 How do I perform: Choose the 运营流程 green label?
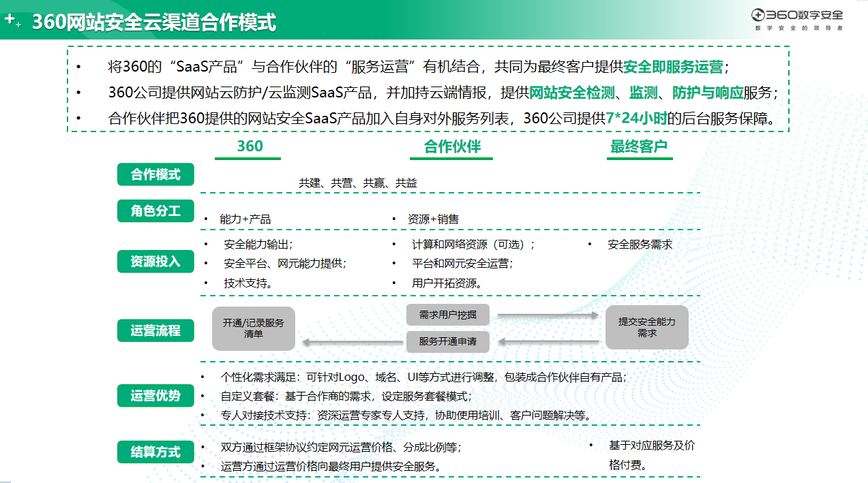click(x=155, y=330)
